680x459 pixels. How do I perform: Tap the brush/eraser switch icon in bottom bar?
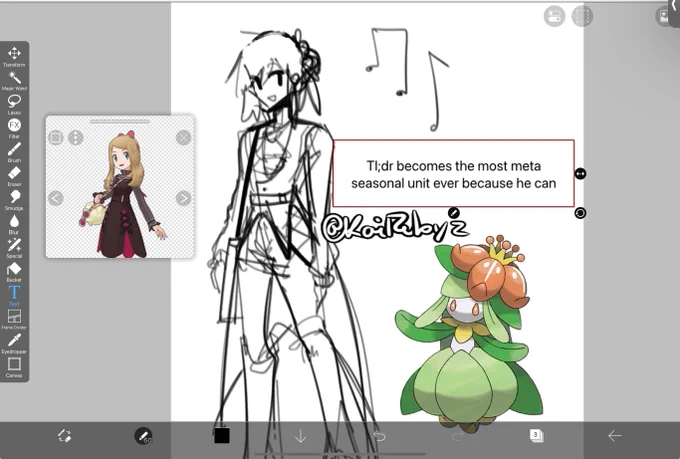click(x=65, y=436)
